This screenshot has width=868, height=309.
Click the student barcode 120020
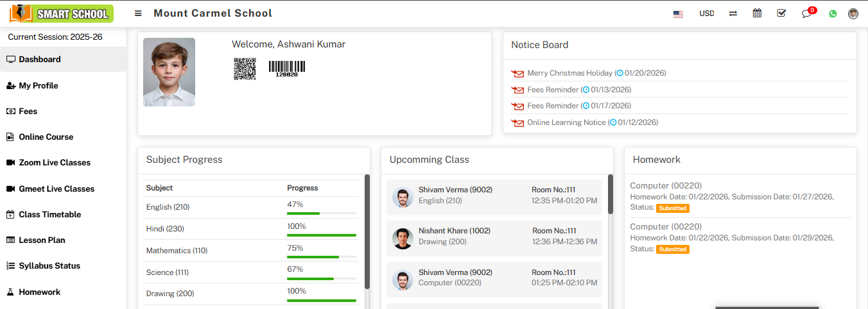coord(286,69)
